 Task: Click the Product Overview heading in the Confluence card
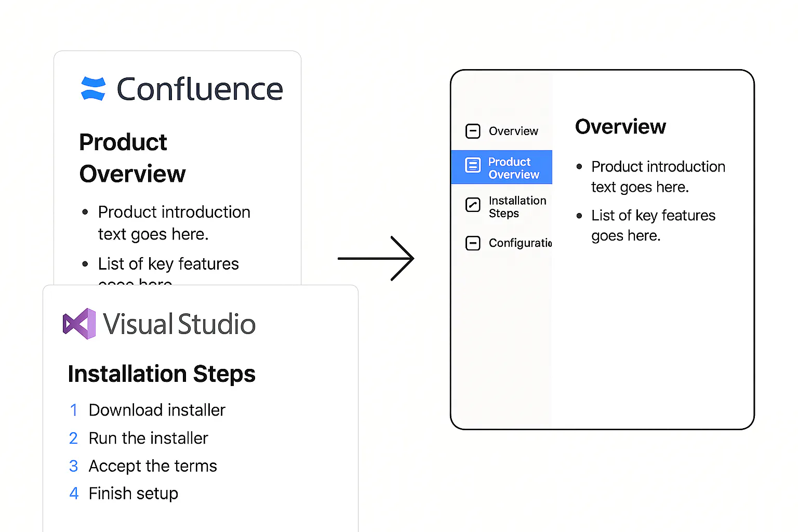click(132, 158)
